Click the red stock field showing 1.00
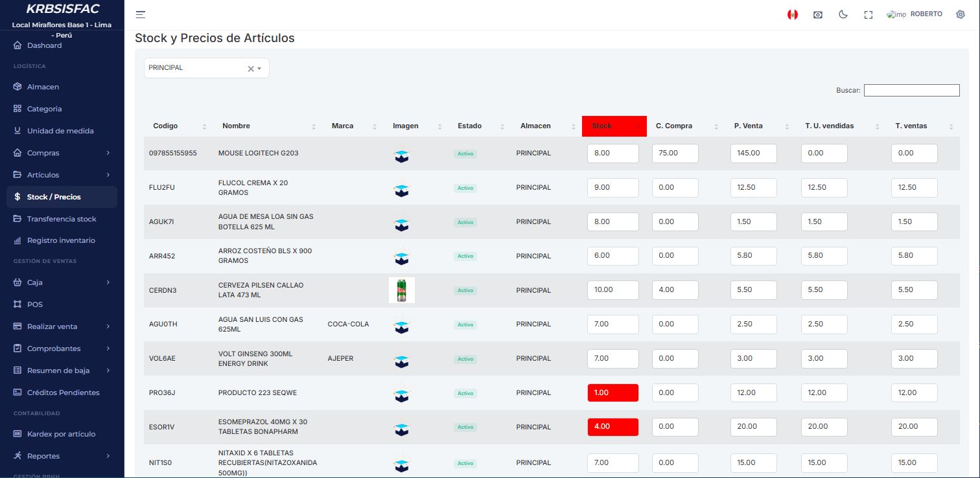 tap(613, 393)
